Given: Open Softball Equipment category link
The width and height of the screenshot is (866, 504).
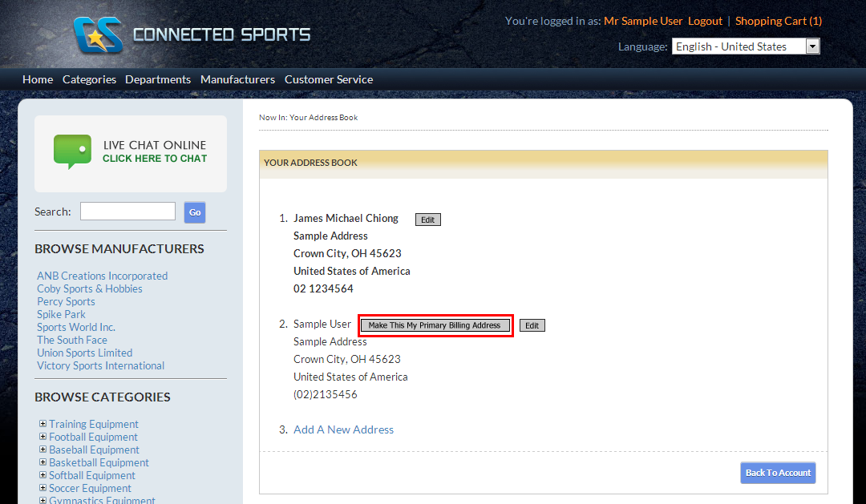Looking at the screenshot, I should (x=91, y=475).
